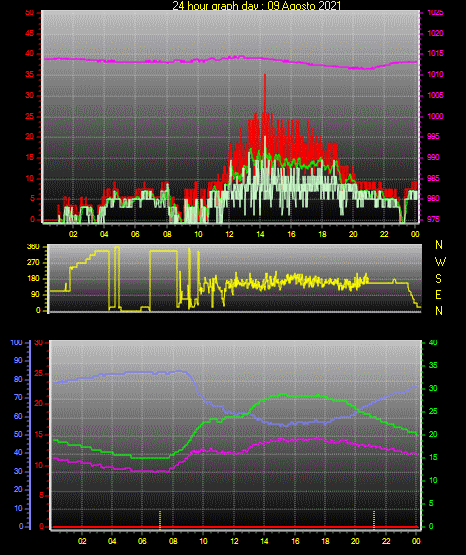Click the S compass letter

coord(438,279)
